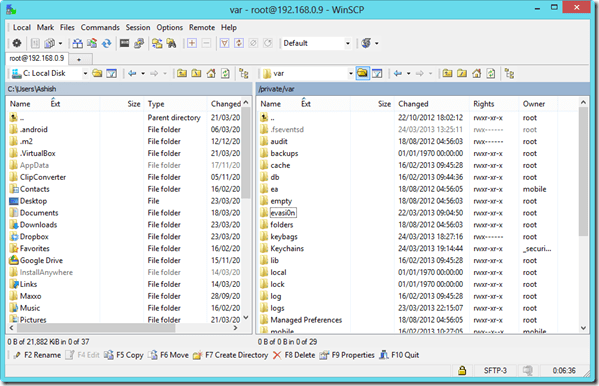This screenshot has height=386, width=599.
Task: Expand session globe dropdown arrow
Action: click(377, 43)
